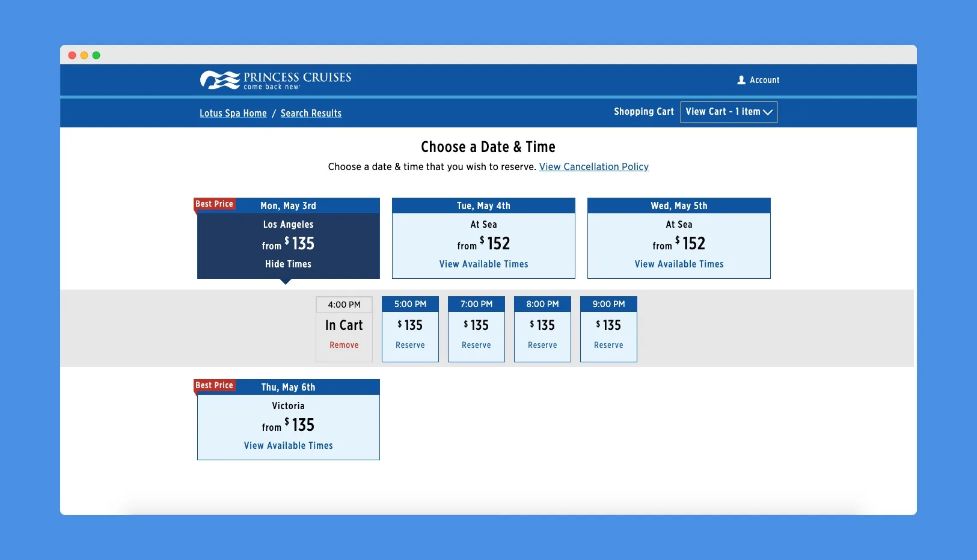Screen dimensions: 977x560
Task: Click the Best Price badge on May 3rd
Action: [x=214, y=204]
